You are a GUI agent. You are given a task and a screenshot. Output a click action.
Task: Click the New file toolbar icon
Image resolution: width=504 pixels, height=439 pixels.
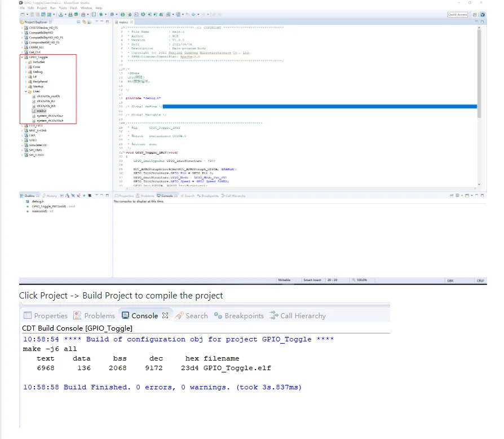[23, 15]
